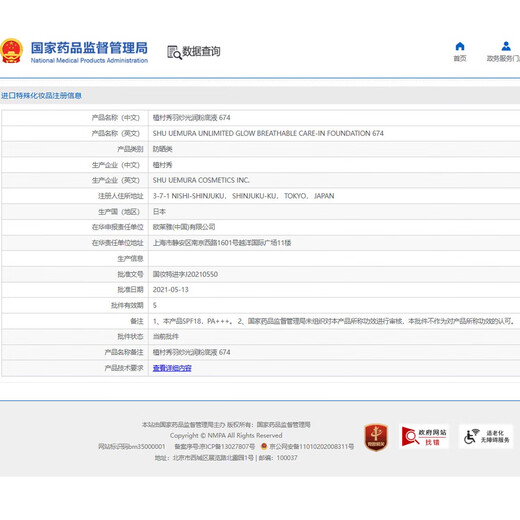Click the 3-7-1 NISHI-SHINJUKU address text
The image size is (520, 520).
pyautogui.click(x=243, y=196)
